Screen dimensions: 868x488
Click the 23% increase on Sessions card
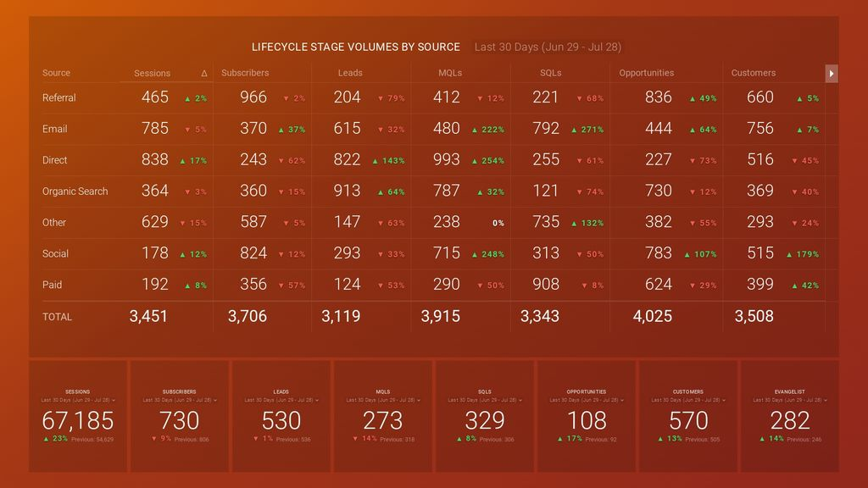[x=55, y=439]
